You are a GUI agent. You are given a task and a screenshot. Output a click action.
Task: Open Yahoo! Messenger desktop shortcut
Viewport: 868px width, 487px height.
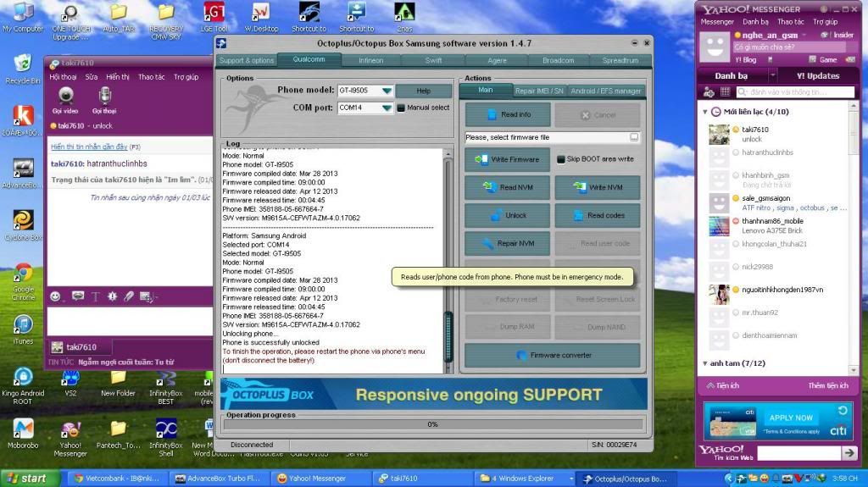(x=70, y=439)
